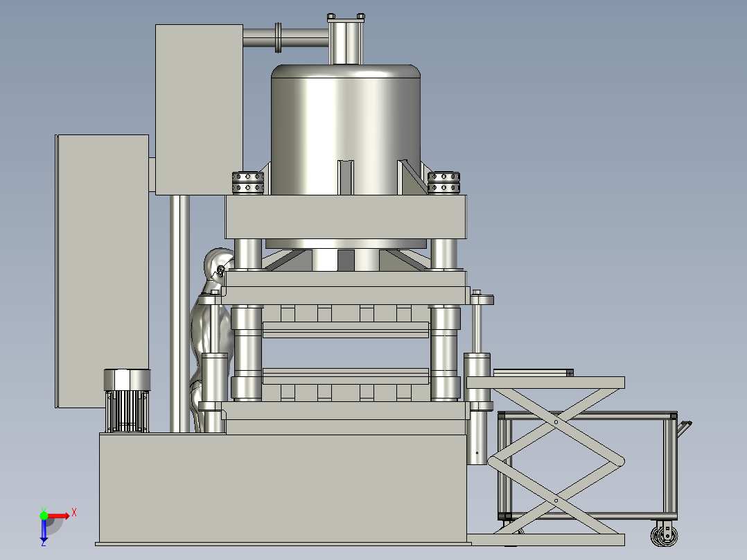Click the green Y axis ball of the triad

[x=44, y=515]
